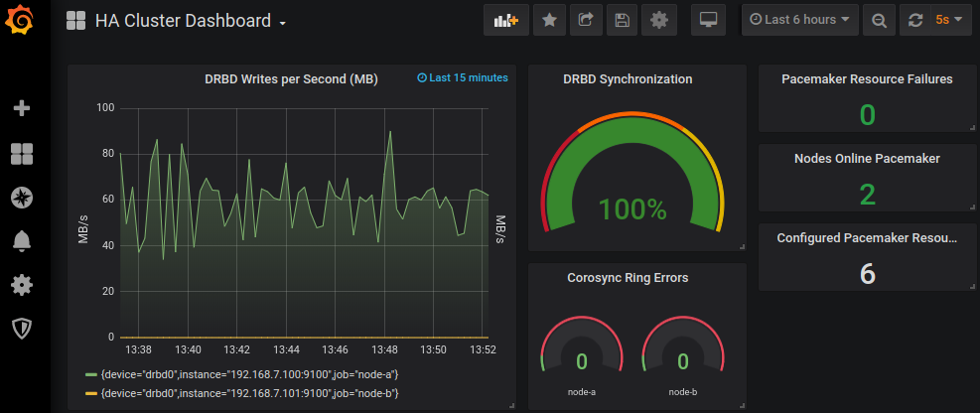The width and height of the screenshot is (980, 413).
Task: Open the Grafana logo home menu
Action: point(20,20)
